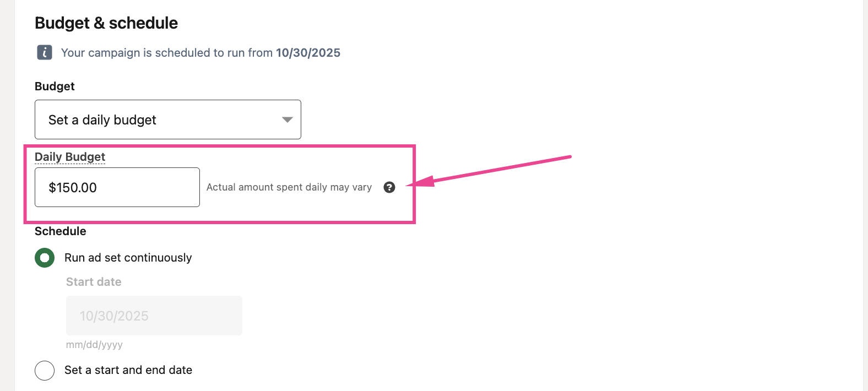Expand the Set a daily budget selector
868x391 pixels.
168,120
